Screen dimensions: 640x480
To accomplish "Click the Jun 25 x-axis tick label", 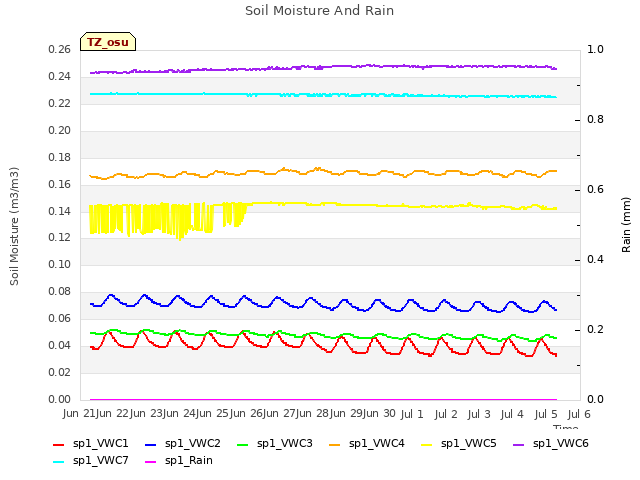I will coord(213,413).
